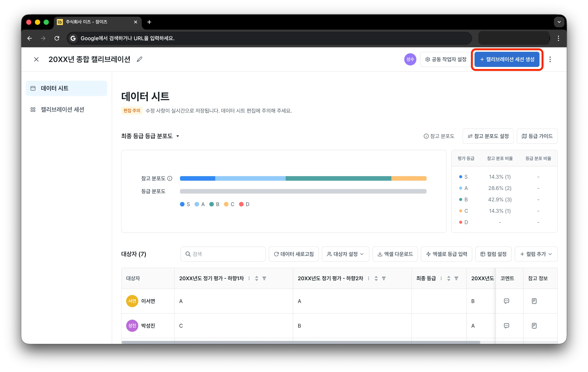Select the 주식회사 이즈 browser tab

point(98,22)
